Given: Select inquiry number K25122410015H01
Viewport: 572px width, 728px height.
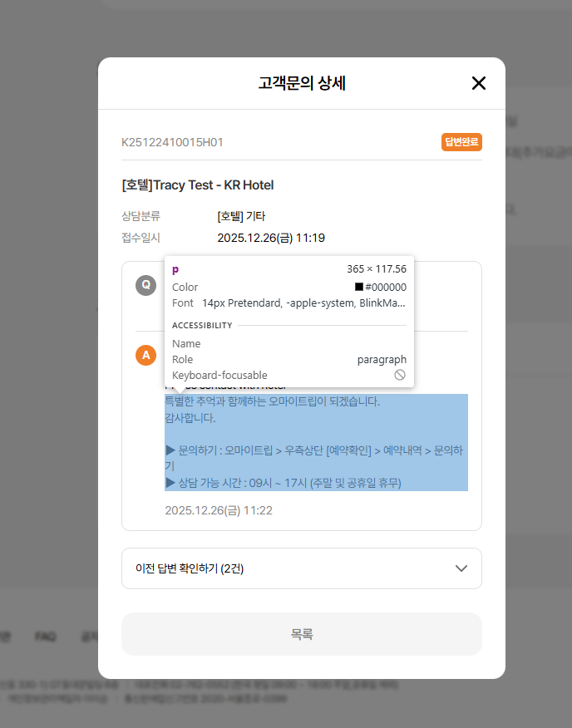Looking at the screenshot, I should [x=172, y=142].
